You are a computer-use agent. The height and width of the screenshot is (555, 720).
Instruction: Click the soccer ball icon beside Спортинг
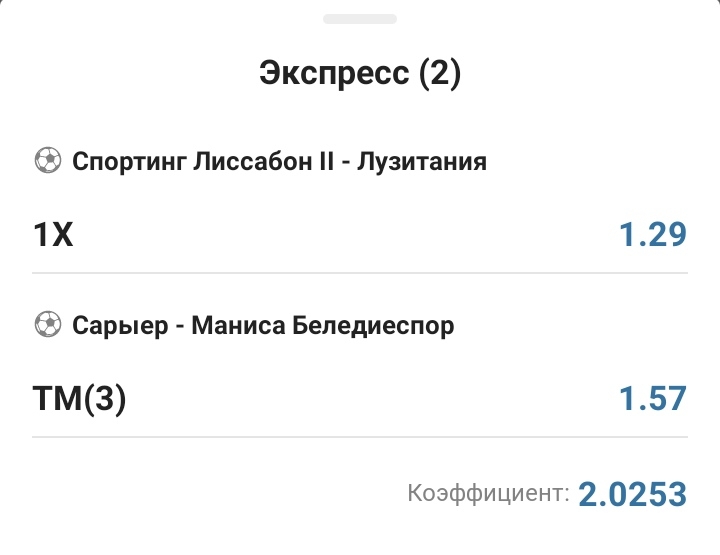pyautogui.click(x=47, y=160)
